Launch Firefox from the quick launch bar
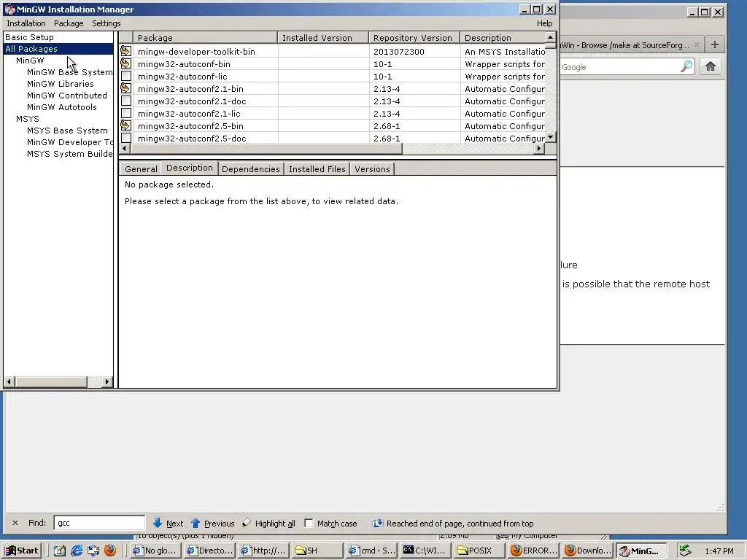The image size is (747, 560). tap(110, 551)
